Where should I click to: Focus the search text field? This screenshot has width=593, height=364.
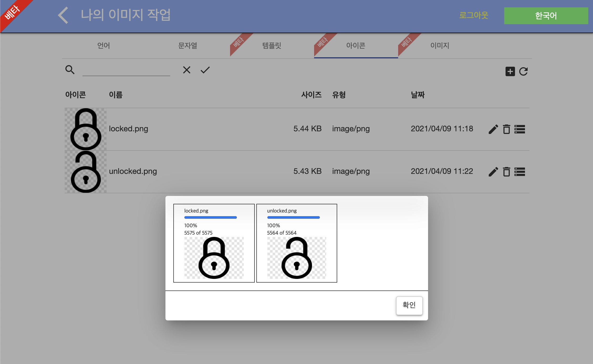pyautogui.click(x=126, y=70)
